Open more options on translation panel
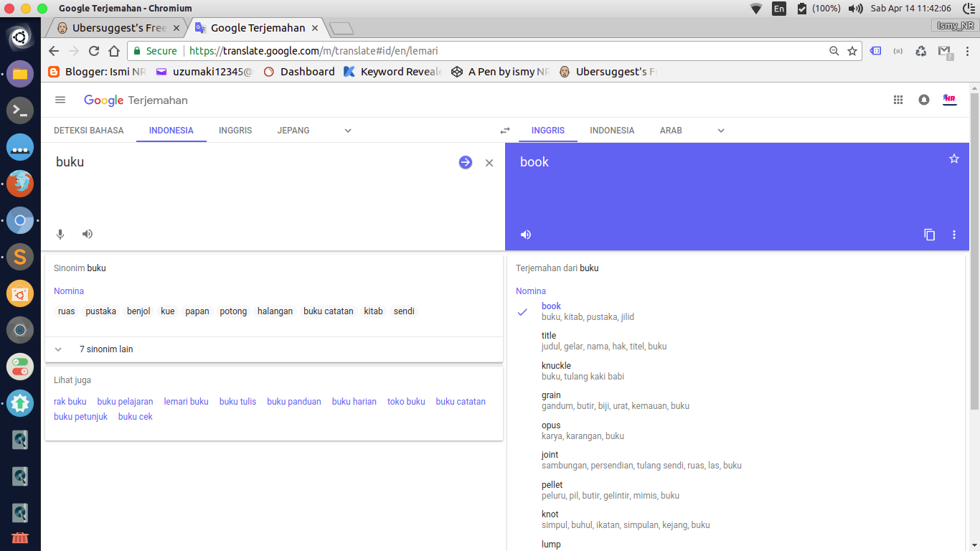 point(954,235)
